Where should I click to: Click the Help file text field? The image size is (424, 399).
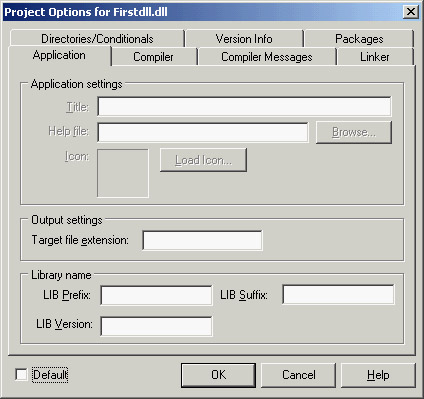203,132
